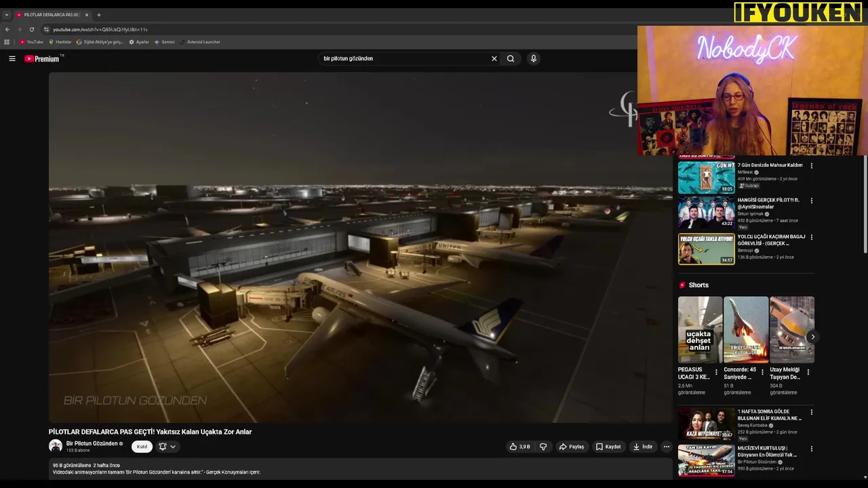The image size is (868, 488).
Task: Open thumbnail of 7 Gün Denizde Mahsur Kaldım
Action: click(706, 178)
